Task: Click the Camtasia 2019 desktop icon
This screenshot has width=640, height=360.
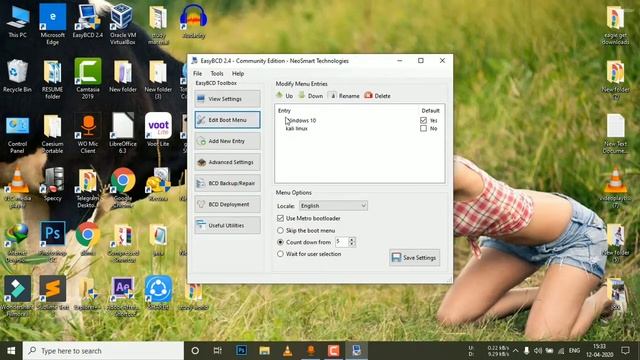Action: (87, 79)
